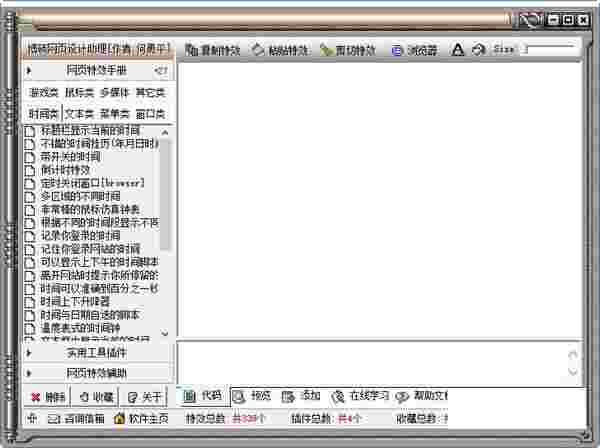Expand the 实用工具插件 panel

tap(96, 353)
